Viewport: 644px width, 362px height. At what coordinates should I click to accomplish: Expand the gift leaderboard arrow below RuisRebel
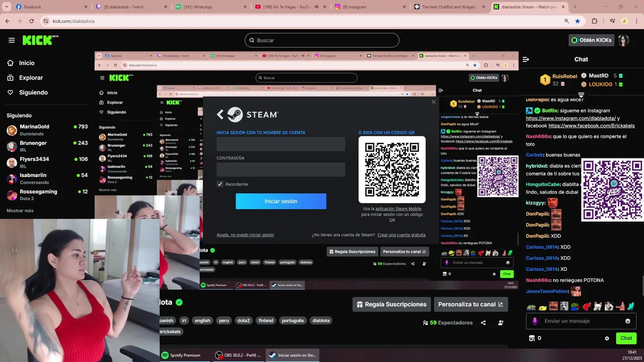(x=581, y=95)
